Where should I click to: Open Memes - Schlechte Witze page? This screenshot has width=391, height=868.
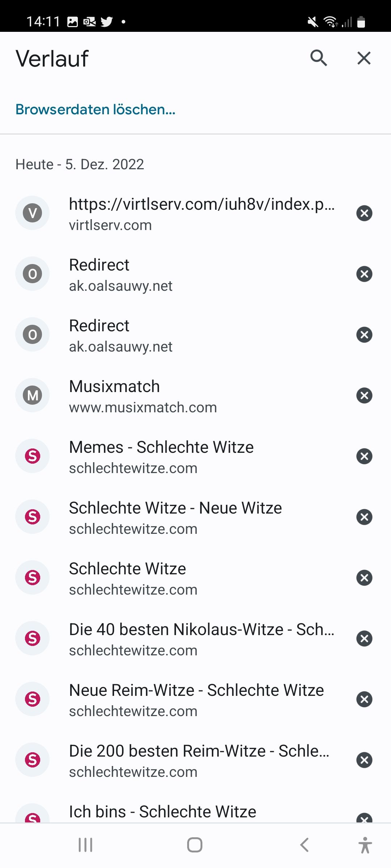(161, 456)
